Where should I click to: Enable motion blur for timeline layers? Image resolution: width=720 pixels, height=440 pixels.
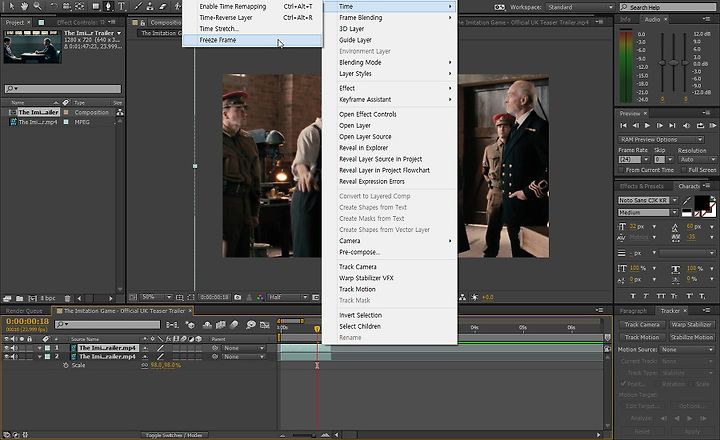click(234, 325)
